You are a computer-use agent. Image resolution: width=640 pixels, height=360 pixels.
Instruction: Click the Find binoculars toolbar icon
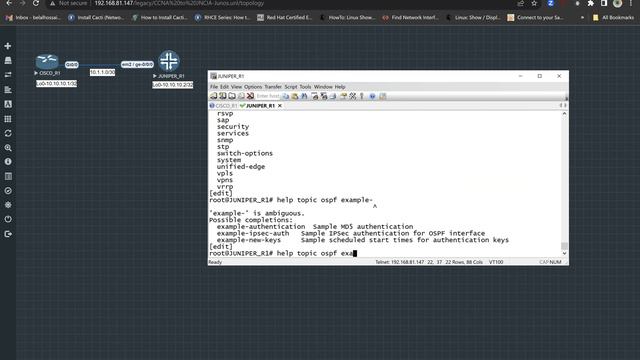click(304, 96)
